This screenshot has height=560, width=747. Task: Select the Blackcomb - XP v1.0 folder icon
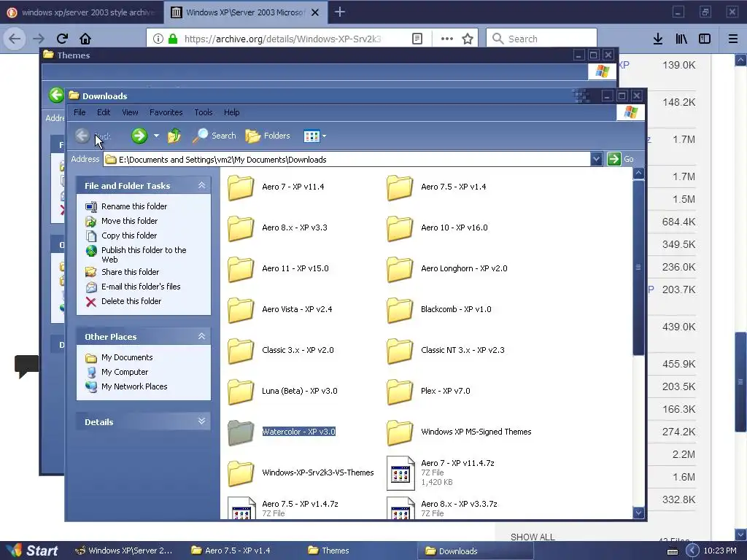[x=400, y=309]
